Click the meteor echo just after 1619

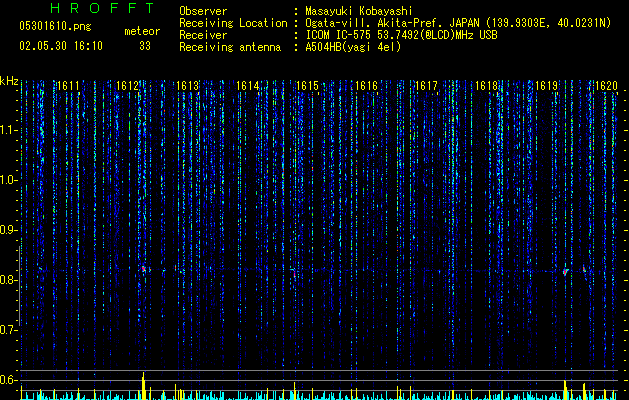click(x=565, y=272)
